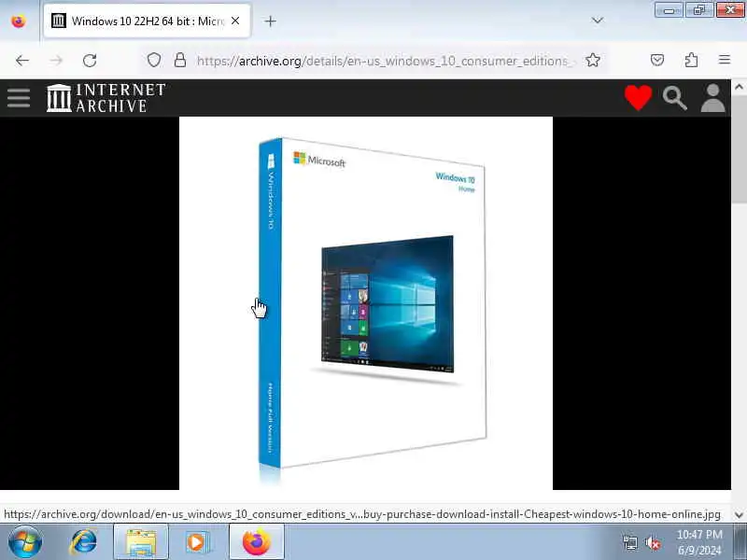Open Internet Archive hamburger menu

click(x=19, y=98)
